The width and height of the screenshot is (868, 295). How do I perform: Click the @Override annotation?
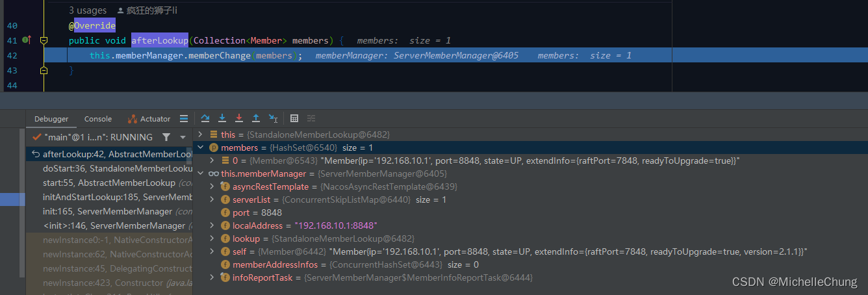coord(92,25)
